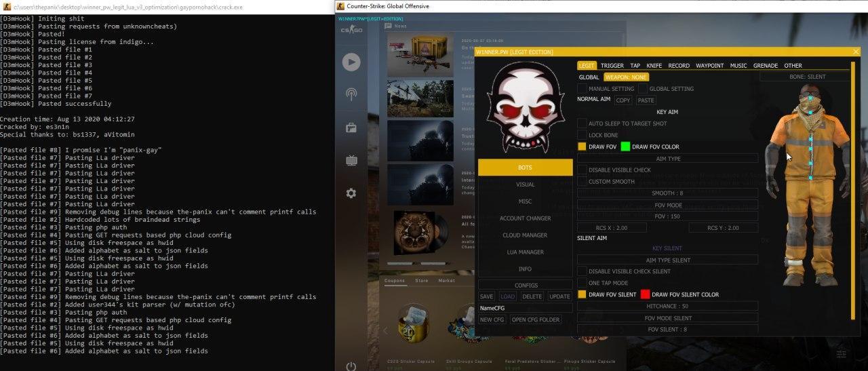Switch to the Trigger tab
Screen dimensions: 868x371
click(x=612, y=66)
